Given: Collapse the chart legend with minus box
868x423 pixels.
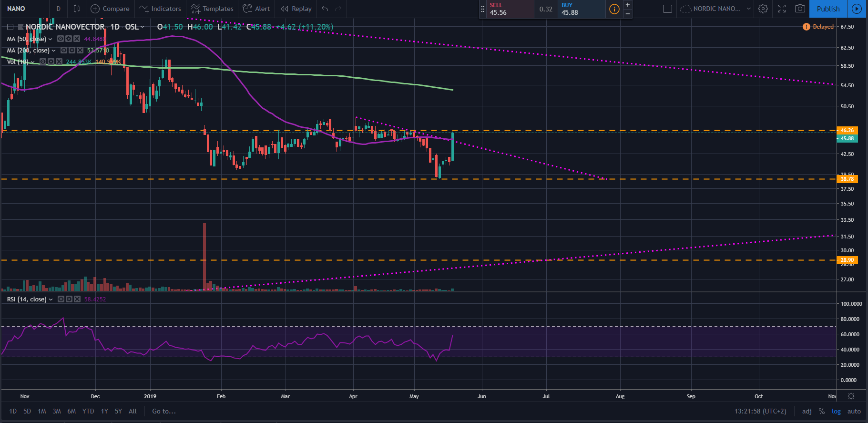Looking at the screenshot, I should point(10,27).
